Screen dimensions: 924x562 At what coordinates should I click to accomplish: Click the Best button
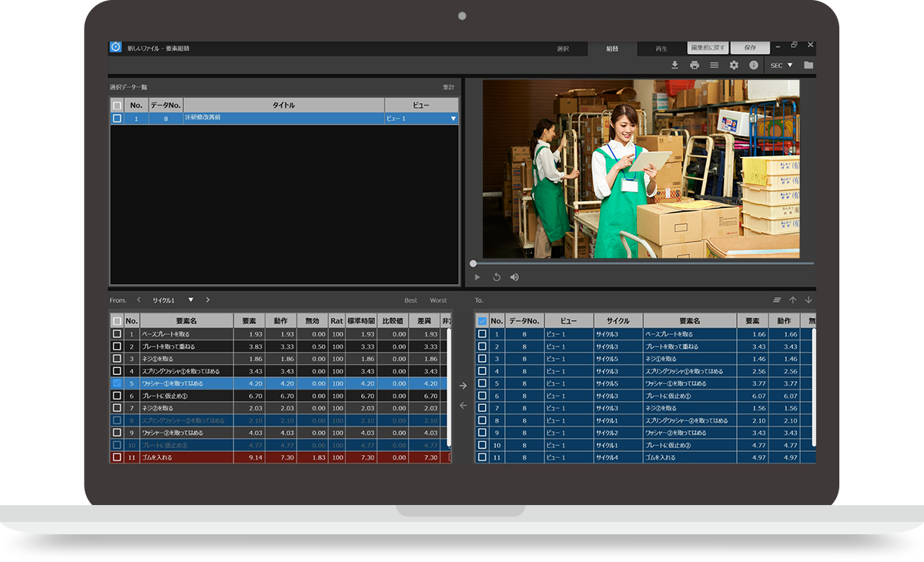tap(411, 300)
